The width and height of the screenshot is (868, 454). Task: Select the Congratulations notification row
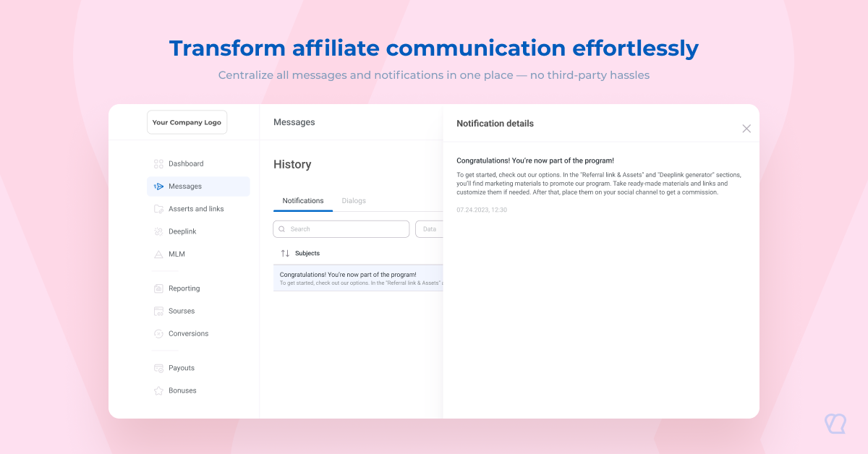(358, 278)
